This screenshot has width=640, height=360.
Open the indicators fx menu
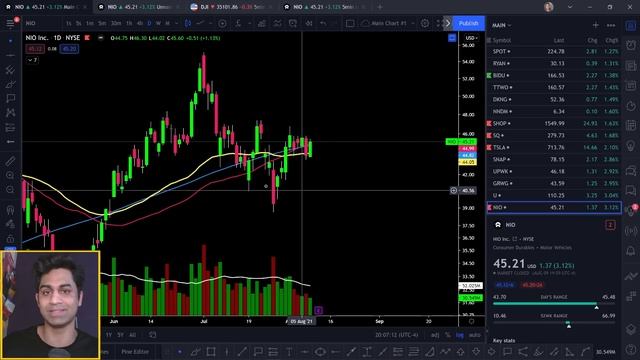tap(238, 23)
